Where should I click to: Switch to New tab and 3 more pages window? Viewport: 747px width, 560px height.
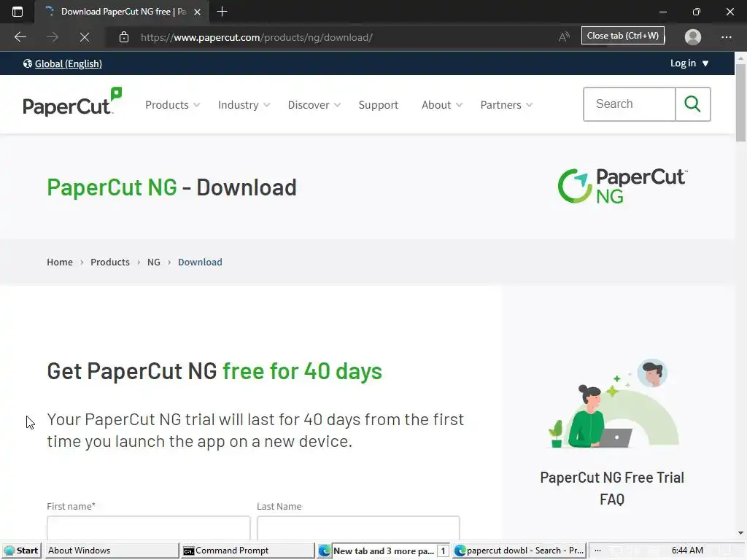point(383,551)
